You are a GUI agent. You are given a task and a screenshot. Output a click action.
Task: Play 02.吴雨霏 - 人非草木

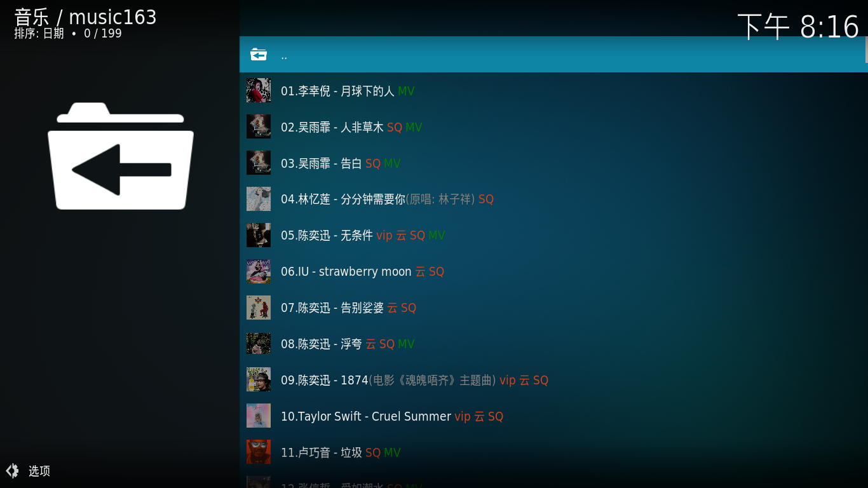(x=552, y=127)
